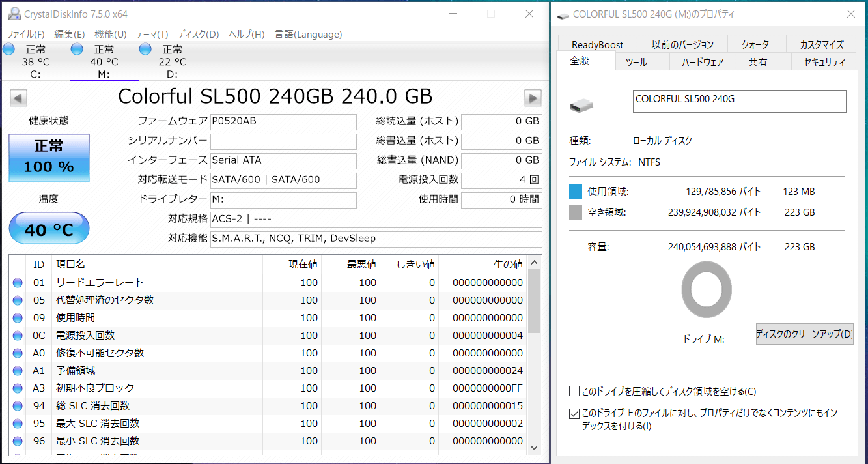Click the Colorful SL500 240GB disk title
This screenshot has width=868, height=464.
[x=275, y=96]
